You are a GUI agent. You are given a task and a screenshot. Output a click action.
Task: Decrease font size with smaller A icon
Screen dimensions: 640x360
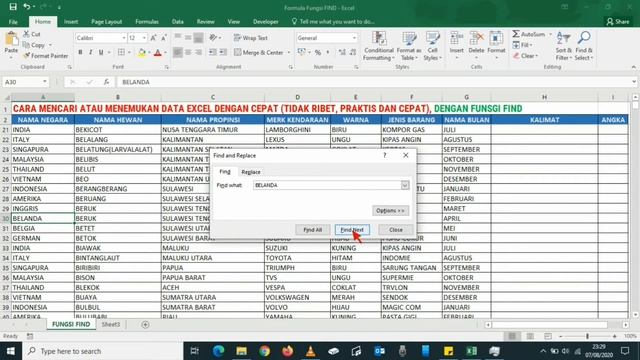164,38
